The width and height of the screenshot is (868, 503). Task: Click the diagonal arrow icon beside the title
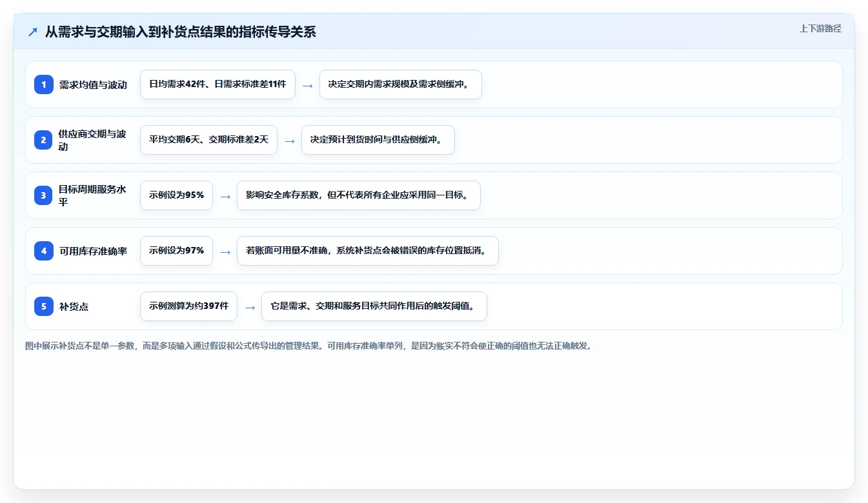[32, 32]
